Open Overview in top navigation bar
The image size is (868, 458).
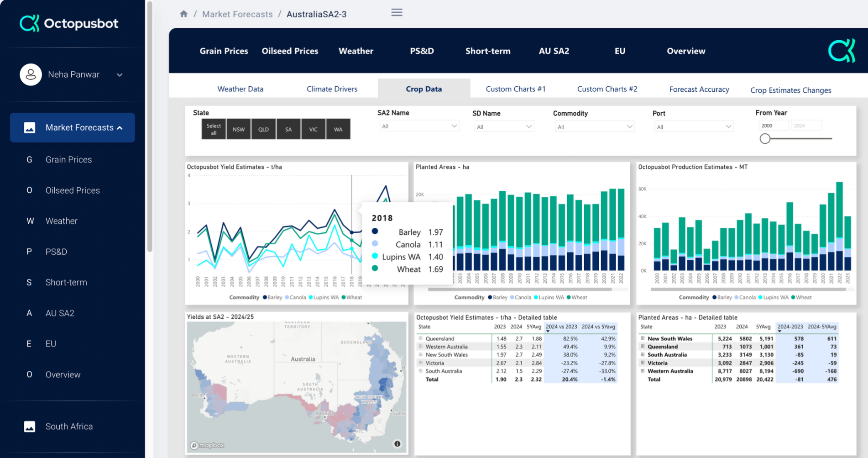click(x=686, y=51)
